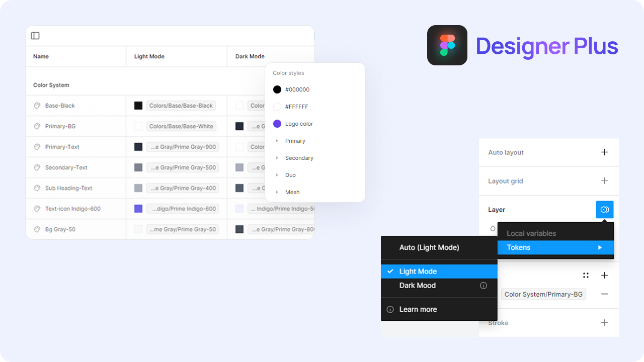Viewport: 644px width, 362px height.
Task: Toggle the sidebar panel icon
Action: pos(35,36)
